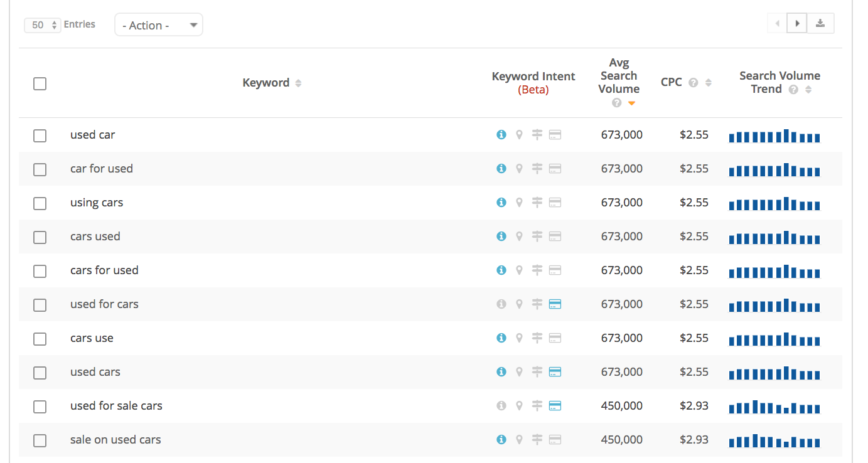868x463 pixels.
Task: Tick the checkbox for 'used cars'
Action: coord(40,373)
